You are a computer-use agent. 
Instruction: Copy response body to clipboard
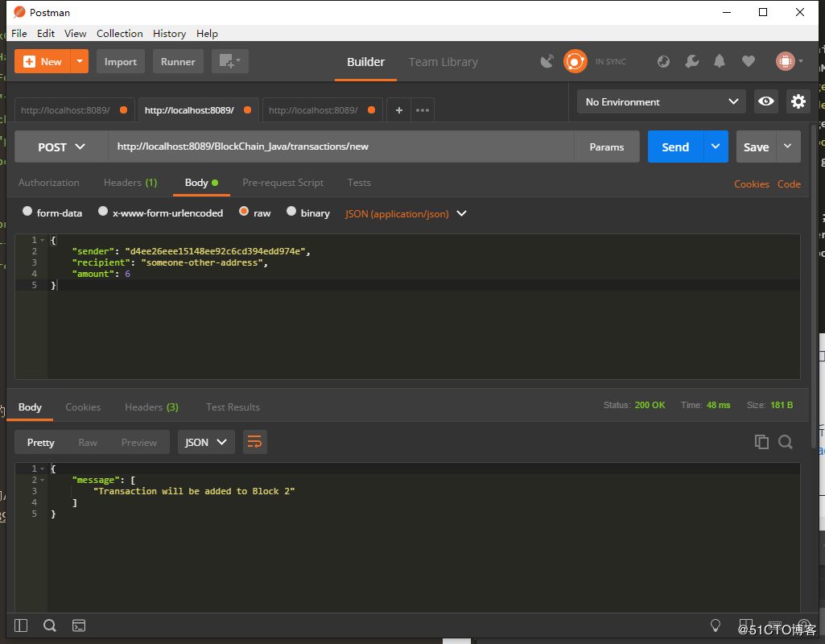(761, 441)
